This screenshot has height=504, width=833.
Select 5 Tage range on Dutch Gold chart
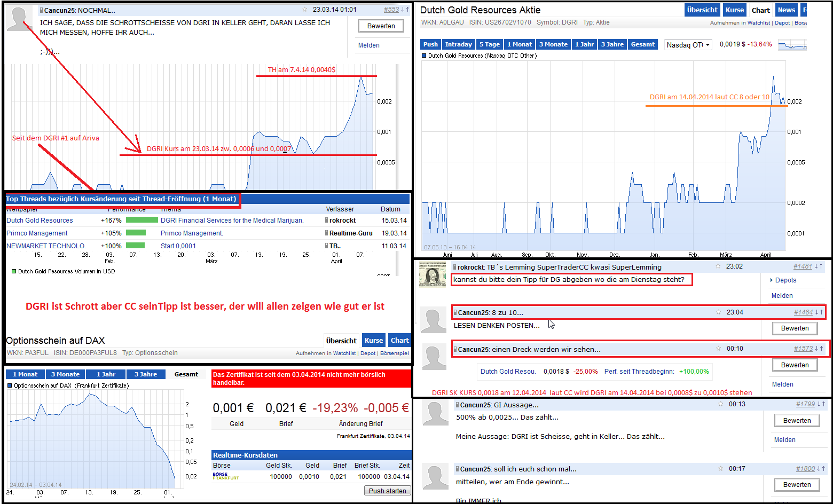pos(490,44)
